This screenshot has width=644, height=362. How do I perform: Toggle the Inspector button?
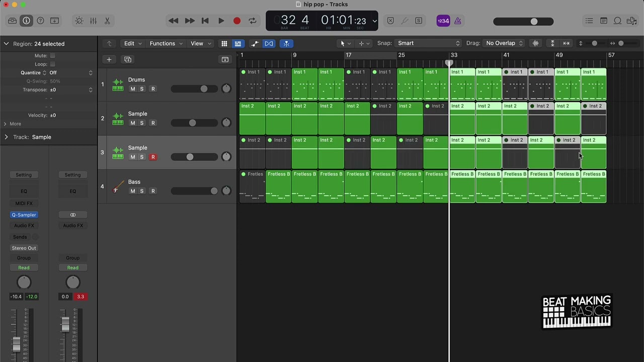[26, 21]
